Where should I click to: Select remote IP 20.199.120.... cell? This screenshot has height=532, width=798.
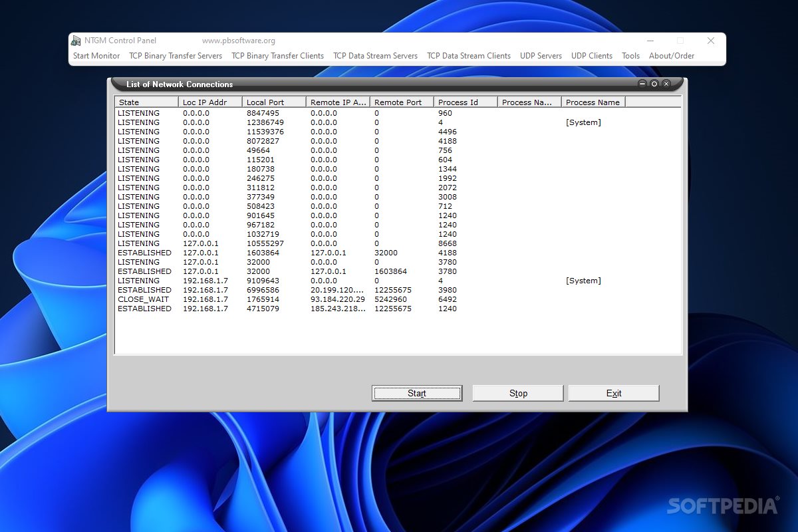pos(338,290)
